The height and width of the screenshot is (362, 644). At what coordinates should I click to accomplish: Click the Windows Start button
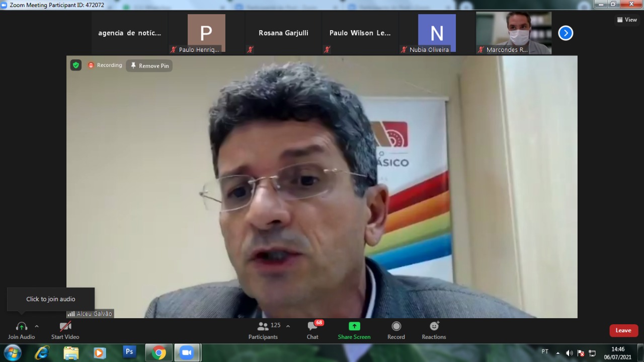tap(12, 352)
